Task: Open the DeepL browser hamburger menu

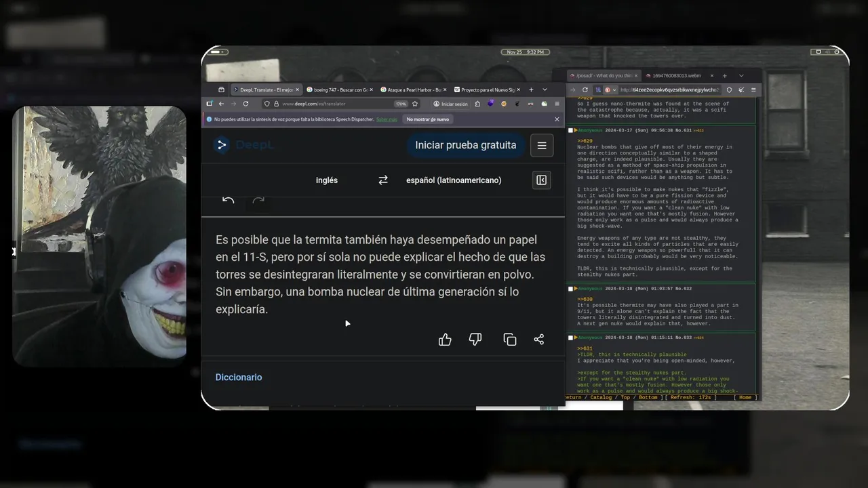Action: tap(557, 104)
